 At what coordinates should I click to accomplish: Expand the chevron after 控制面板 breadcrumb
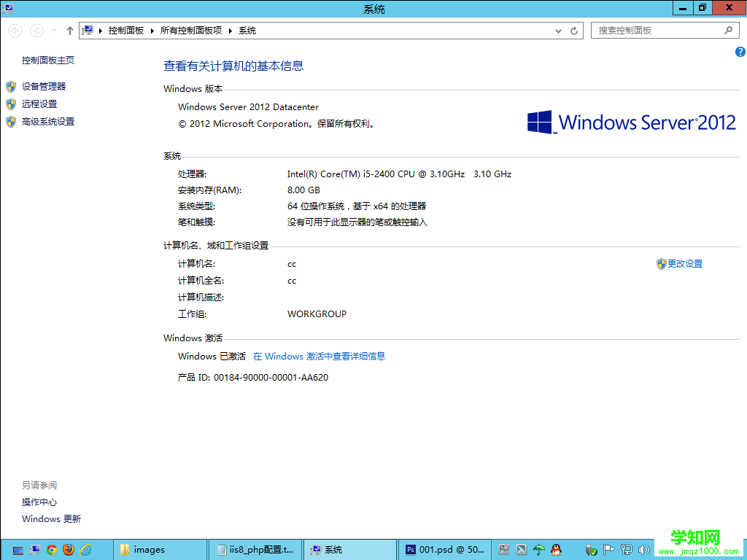coord(152,31)
